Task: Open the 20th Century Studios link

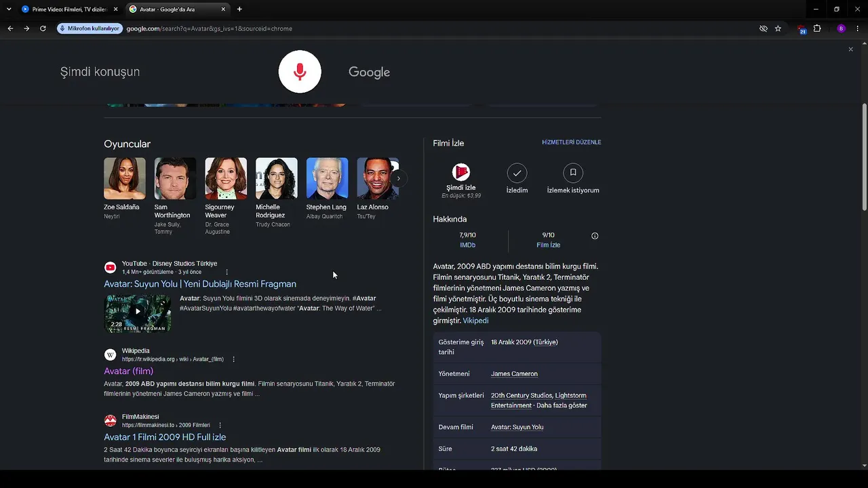Action: click(x=521, y=396)
